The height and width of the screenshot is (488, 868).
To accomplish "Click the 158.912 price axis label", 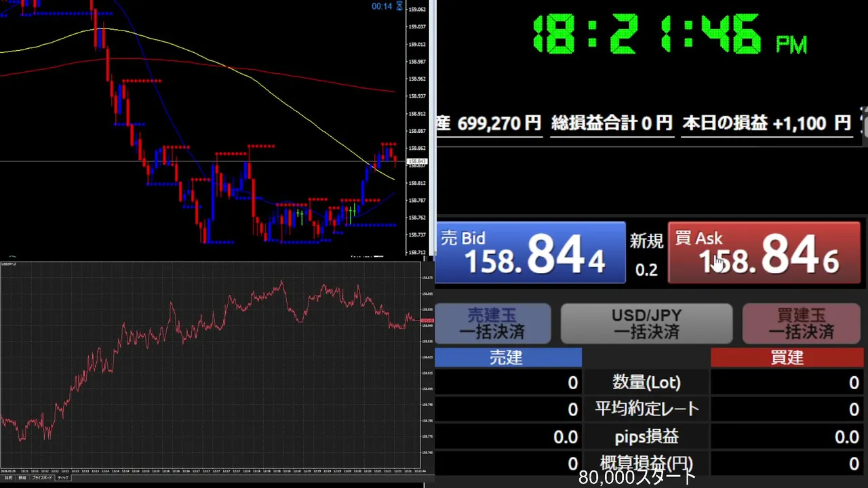I will point(417,114).
